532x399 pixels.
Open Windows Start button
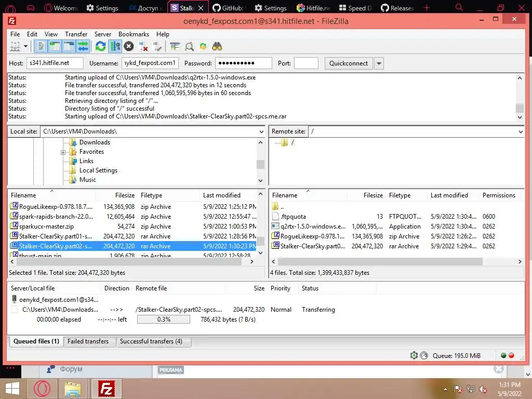point(12,389)
